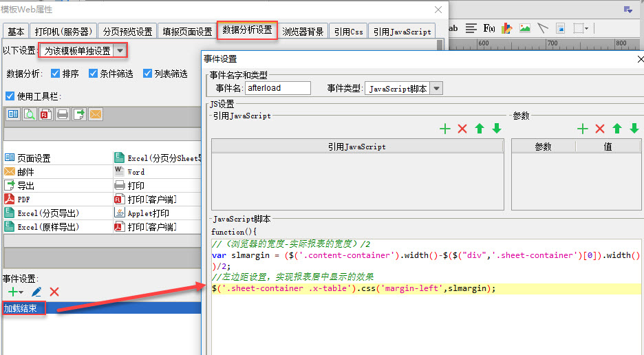Image resolution: width=644 pixels, height=355 pixels.
Task: Edit selected event with pencil icon
Action: tap(36, 292)
